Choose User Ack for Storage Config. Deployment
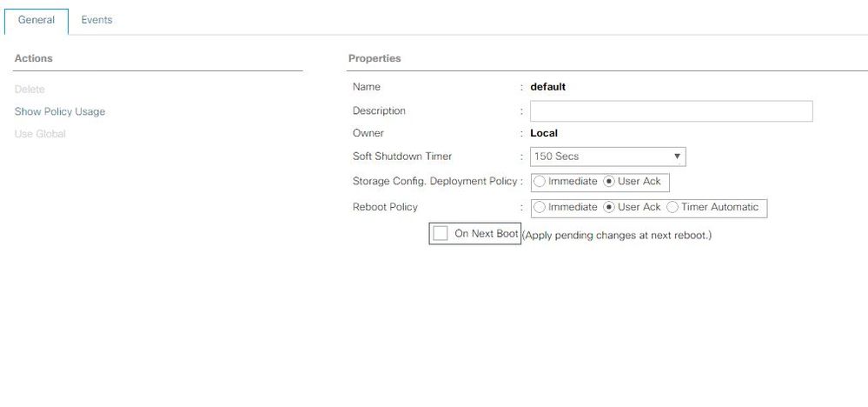Image resolution: width=868 pixels, height=407 pixels. pos(609,182)
